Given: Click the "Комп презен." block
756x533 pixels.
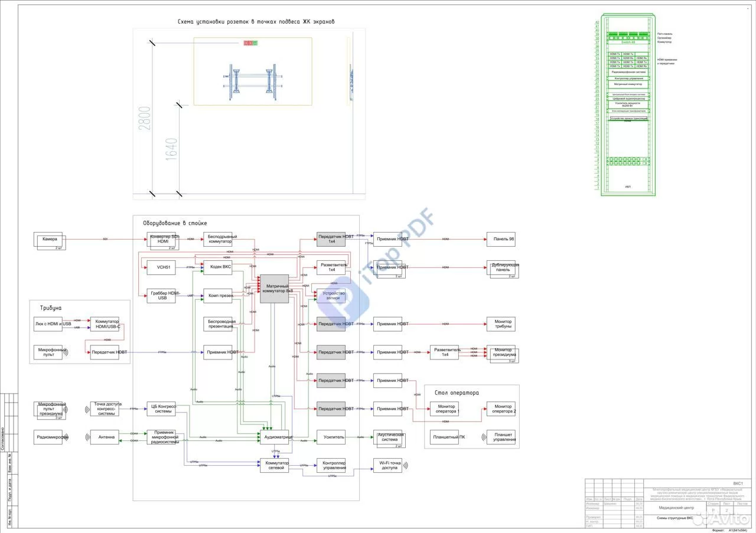Looking at the screenshot, I should [218, 296].
